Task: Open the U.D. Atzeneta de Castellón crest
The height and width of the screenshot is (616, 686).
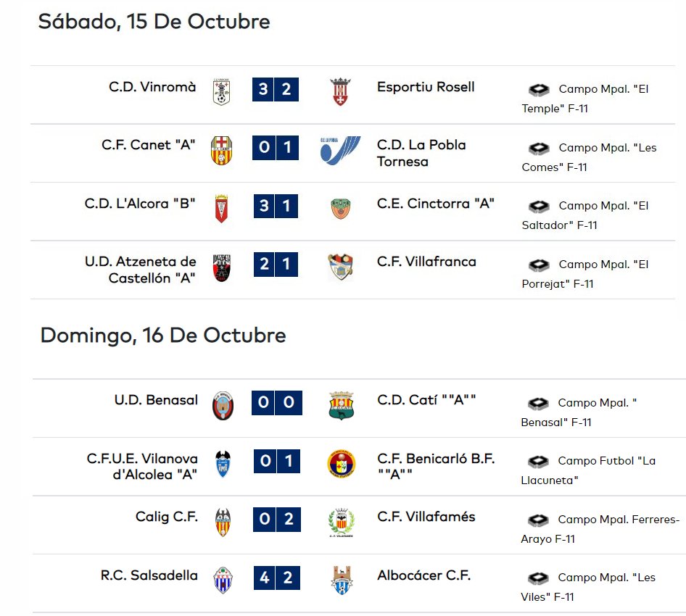Action: [x=222, y=267]
